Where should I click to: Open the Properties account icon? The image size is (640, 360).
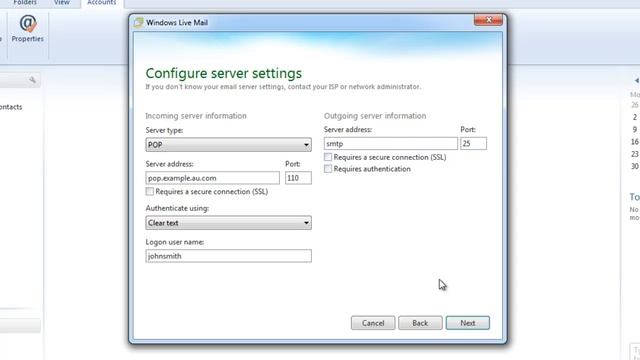tap(27, 29)
